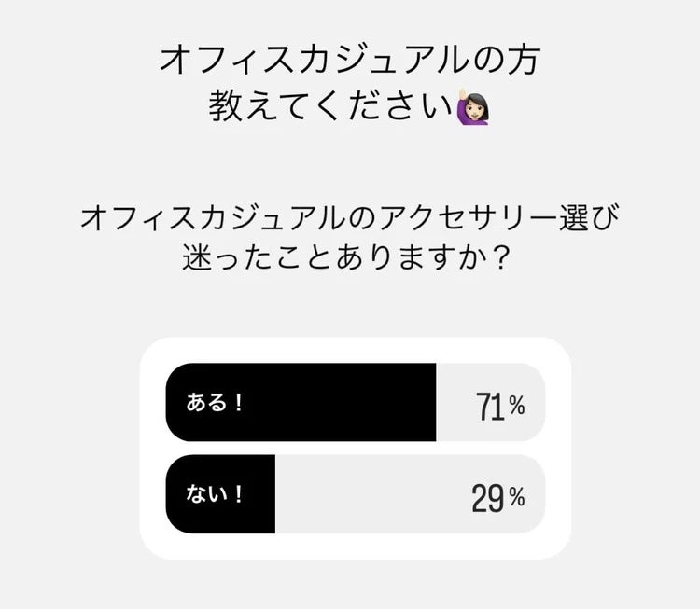Click the black filled bar for ある！
700x609 pixels.
[301, 403]
